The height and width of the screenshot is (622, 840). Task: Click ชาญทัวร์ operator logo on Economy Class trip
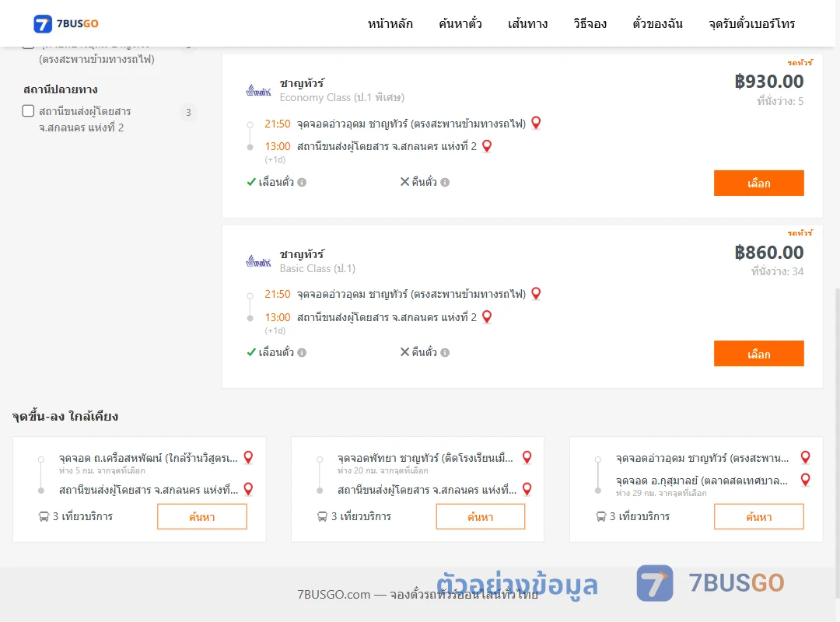259,90
